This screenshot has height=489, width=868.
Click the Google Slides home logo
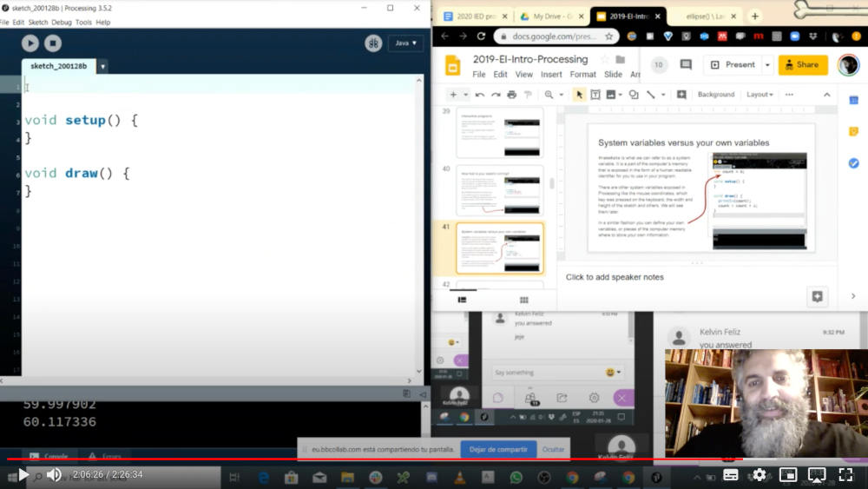(x=453, y=65)
